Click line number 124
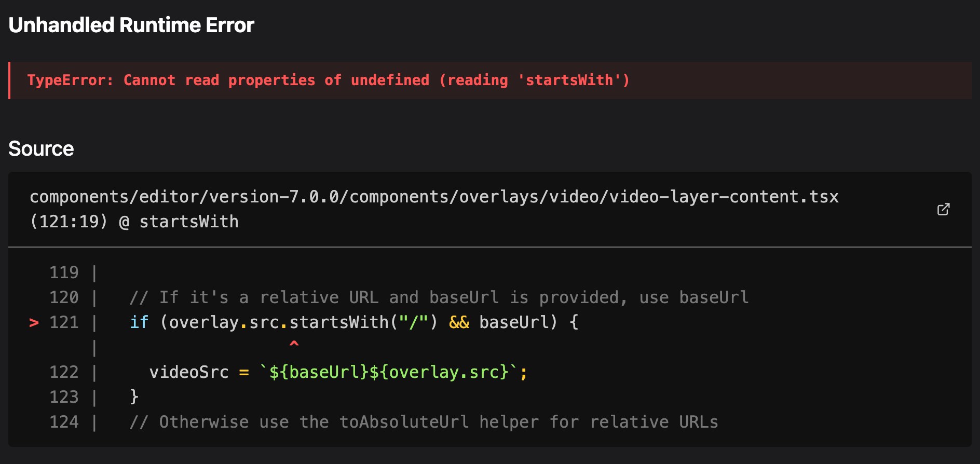Image resolution: width=980 pixels, height=464 pixels. 64,422
